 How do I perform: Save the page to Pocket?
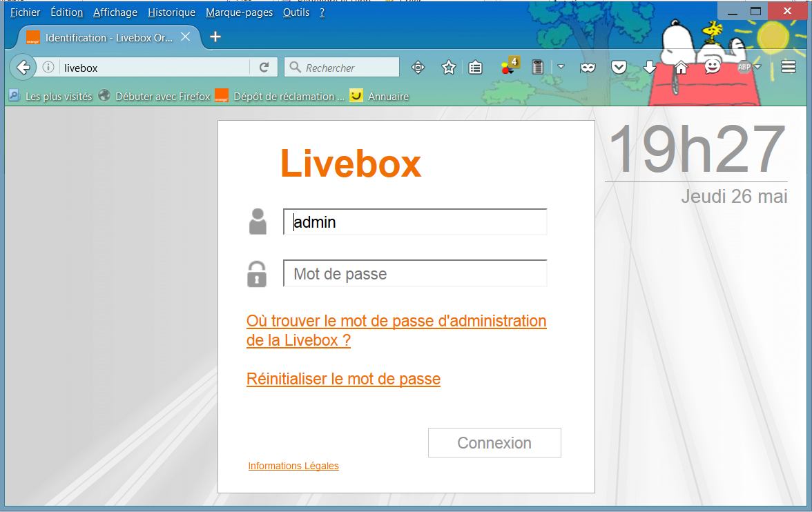619,67
